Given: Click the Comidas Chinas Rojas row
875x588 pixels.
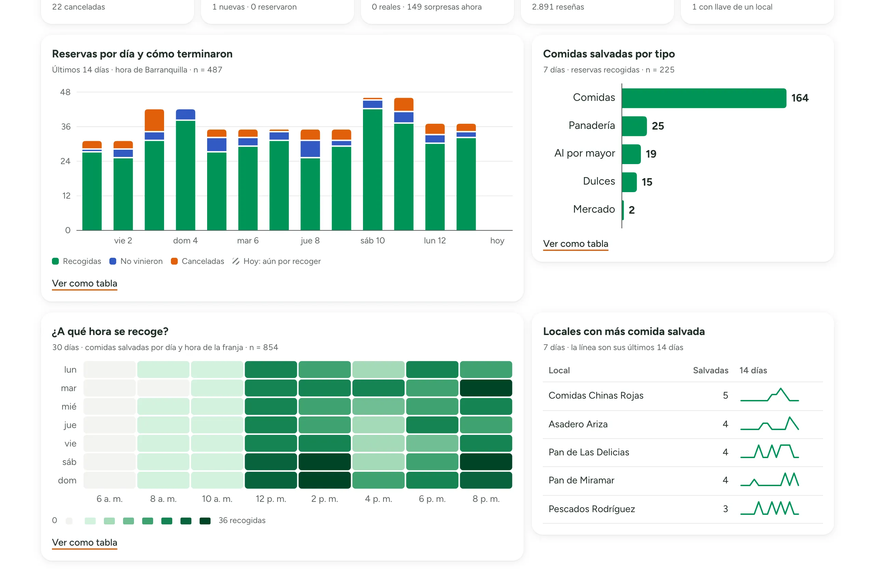Looking at the screenshot, I should (x=683, y=396).
